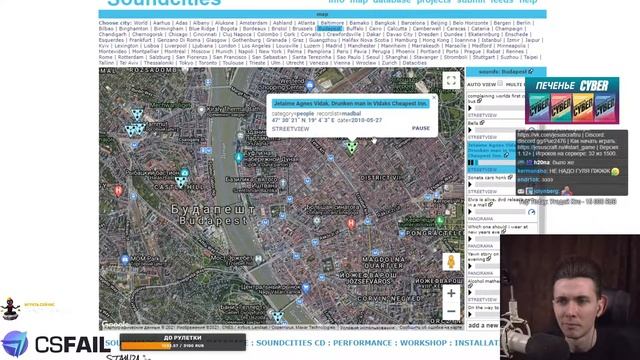Viewport: 640px width, 360px height.
Task: Open the popup's highlighted sound title
Action: (x=351, y=103)
